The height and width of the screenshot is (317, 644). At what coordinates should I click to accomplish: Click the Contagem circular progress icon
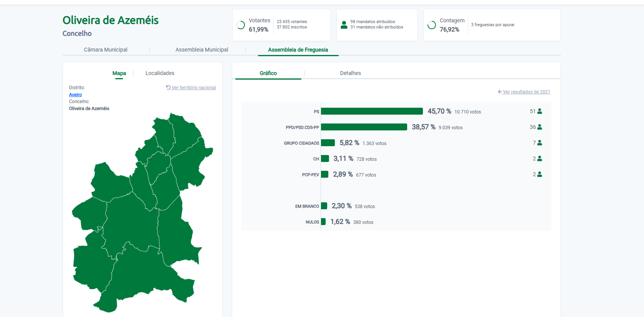pos(432,25)
